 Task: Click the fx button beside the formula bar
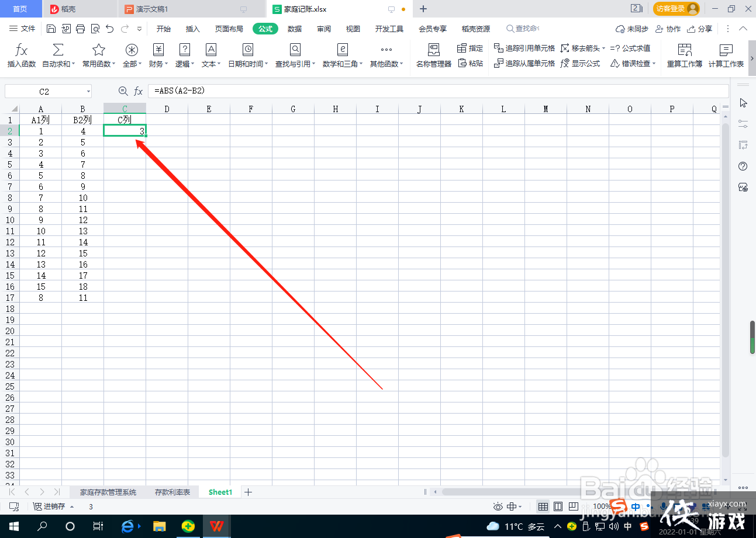point(139,91)
